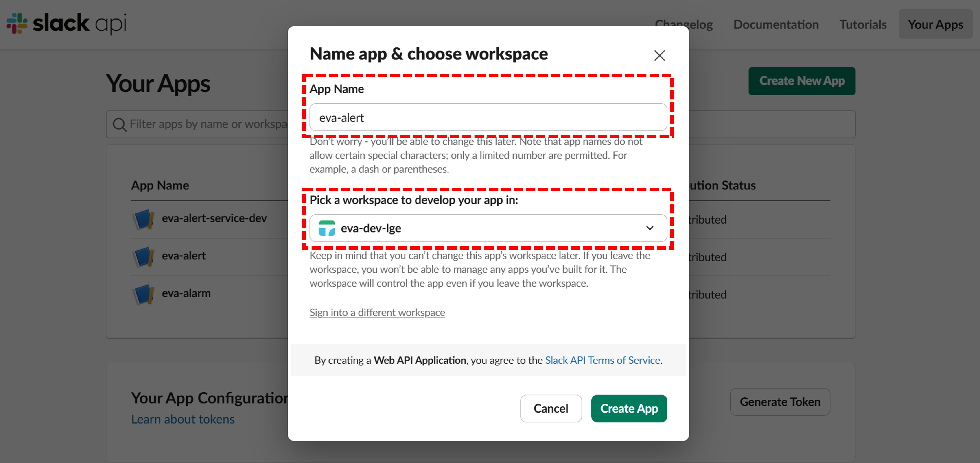This screenshot has width=980, height=463.
Task: Open eva-alert-service-dev app row
Action: click(x=214, y=219)
